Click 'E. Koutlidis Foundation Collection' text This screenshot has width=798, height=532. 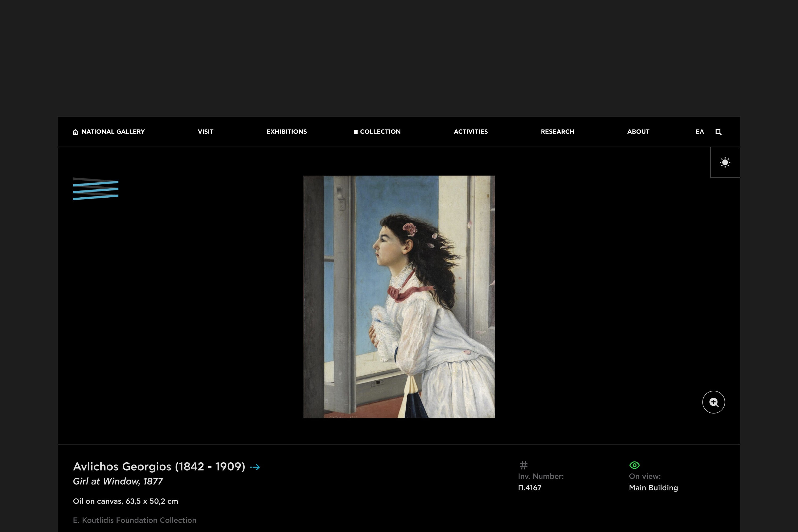(x=135, y=520)
